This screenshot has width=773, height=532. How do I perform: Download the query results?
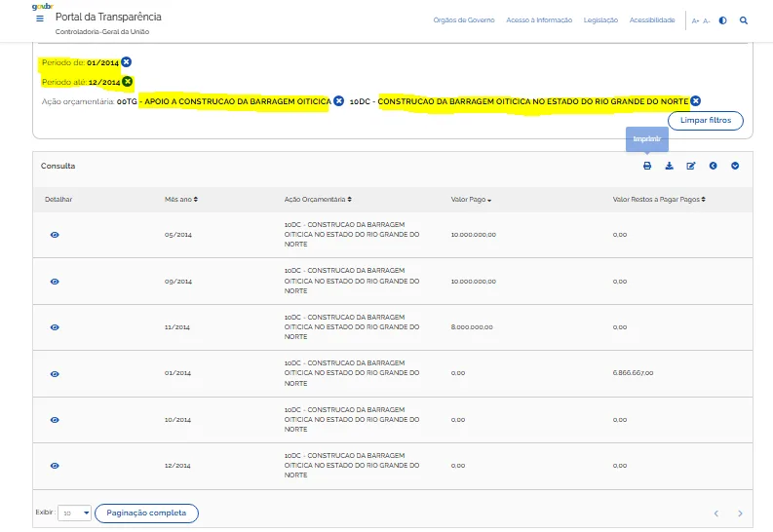point(669,166)
